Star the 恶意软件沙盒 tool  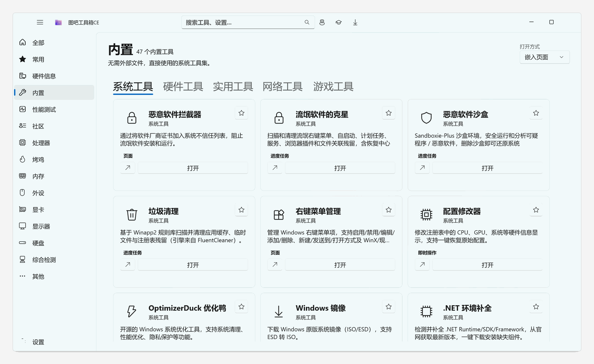click(x=536, y=113)
